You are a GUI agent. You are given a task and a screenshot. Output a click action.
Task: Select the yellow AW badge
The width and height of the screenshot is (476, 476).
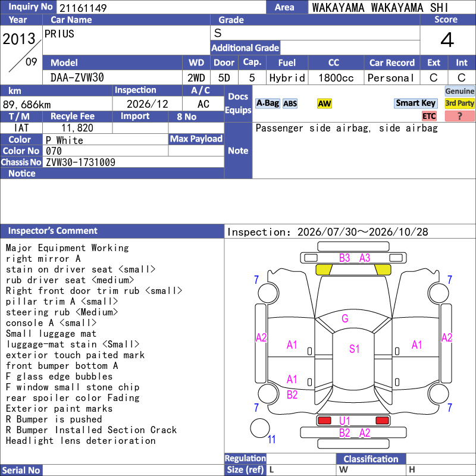324,104
